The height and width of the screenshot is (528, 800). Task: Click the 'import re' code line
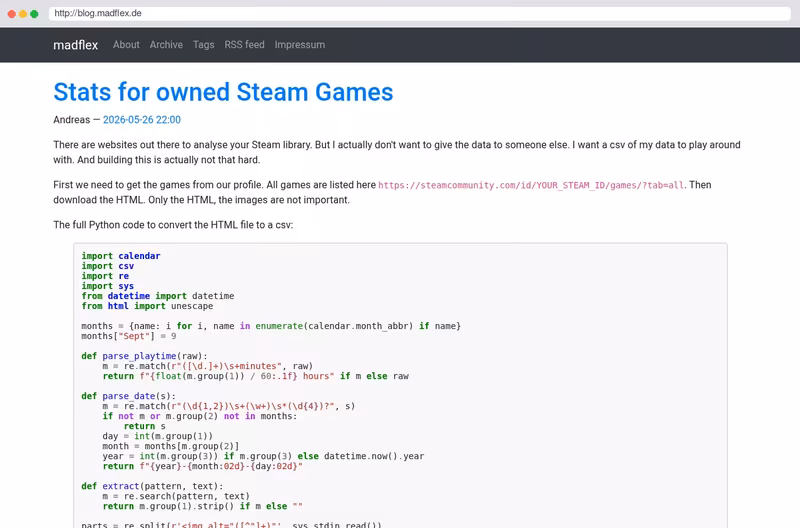(x=105, y=276)
